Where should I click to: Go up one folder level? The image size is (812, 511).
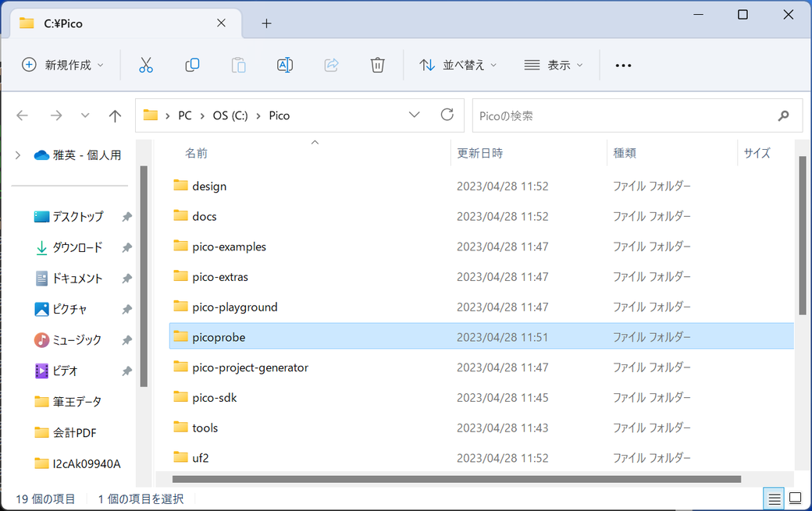115,115
